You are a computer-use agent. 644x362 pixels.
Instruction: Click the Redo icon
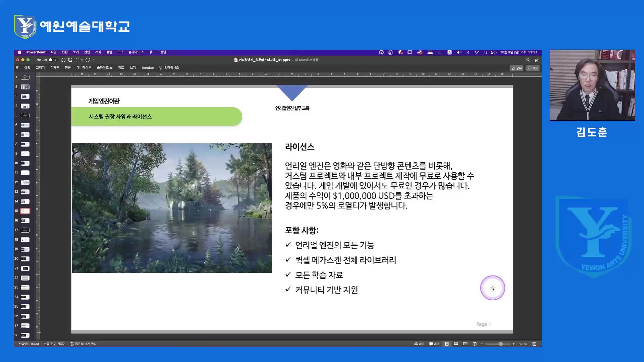click(88, 60)
